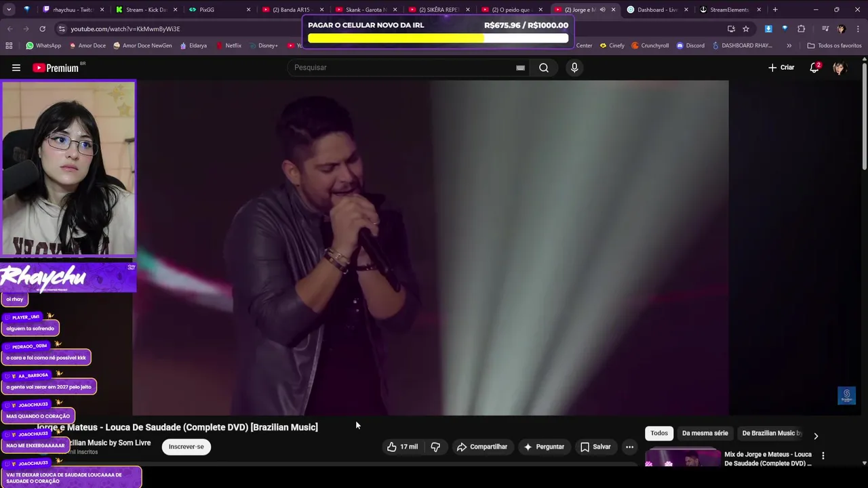Select Da mesma série chip
868x488 pixels.
pos(705,433)
